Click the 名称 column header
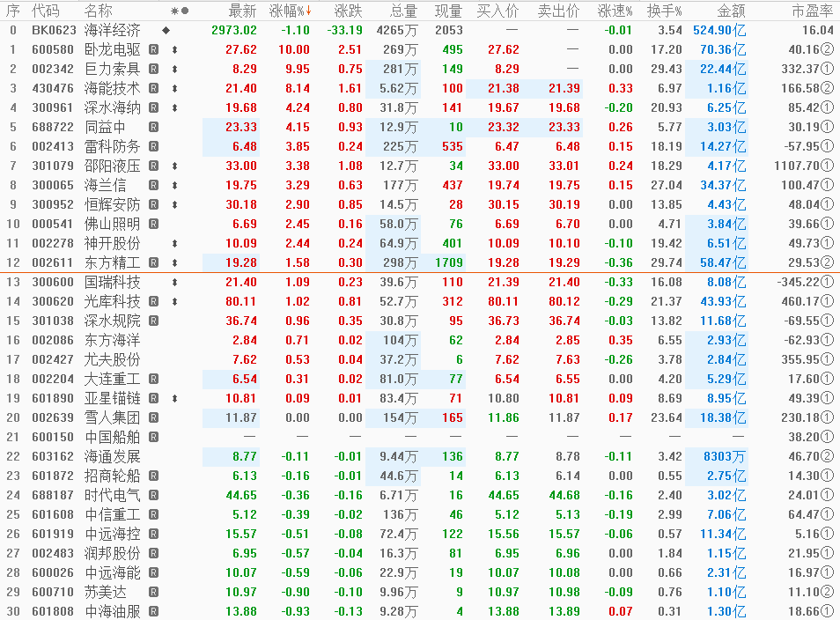 [x=98, y=11]
